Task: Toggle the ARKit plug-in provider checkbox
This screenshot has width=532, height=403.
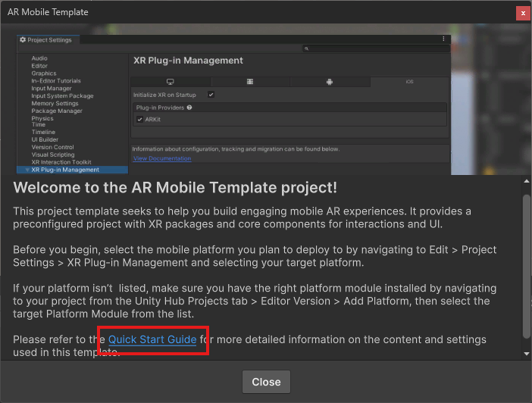Action: [139, 120]
